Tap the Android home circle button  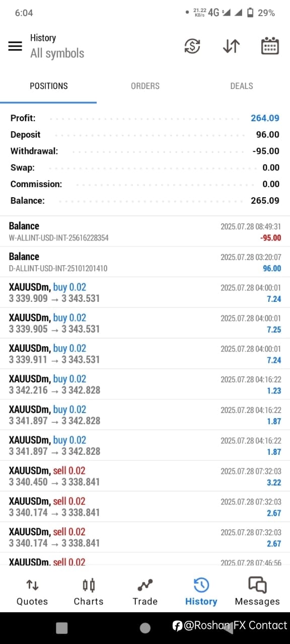tap(145, 627)
